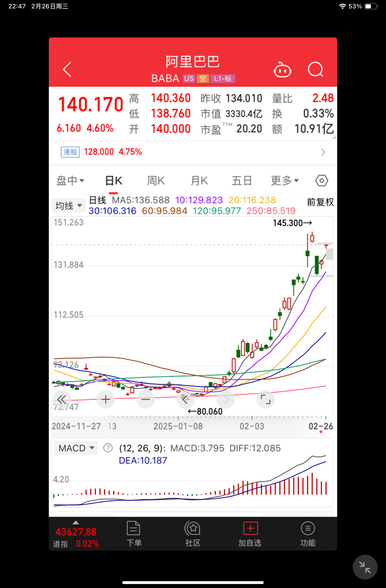Move chart right with right arrow
The height and width of the screenshot is (588, 386).
point(226,400)
